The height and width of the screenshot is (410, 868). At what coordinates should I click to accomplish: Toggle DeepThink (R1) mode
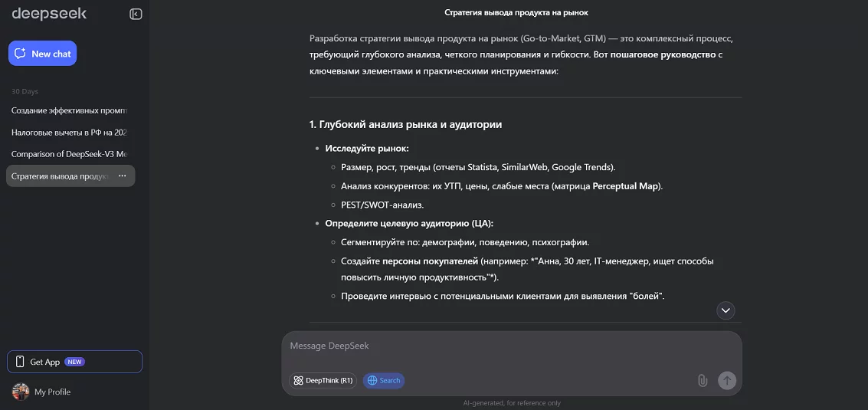coord(323,381)
